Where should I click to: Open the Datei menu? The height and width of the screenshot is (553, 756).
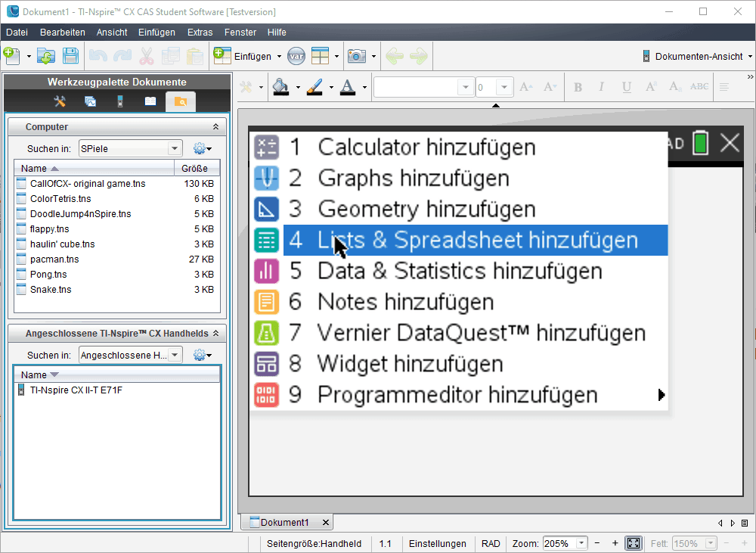click(x=17, y=33)
